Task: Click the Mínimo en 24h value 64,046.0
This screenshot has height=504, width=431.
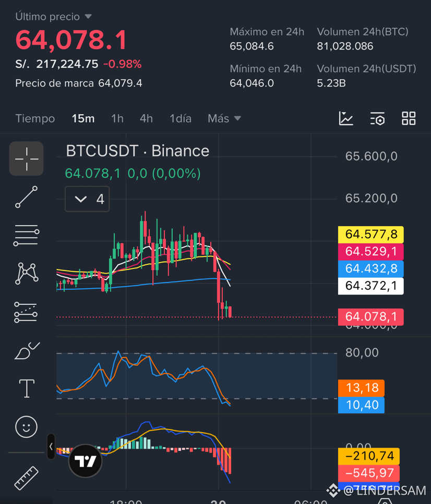Action: click(x=252, y=83)
